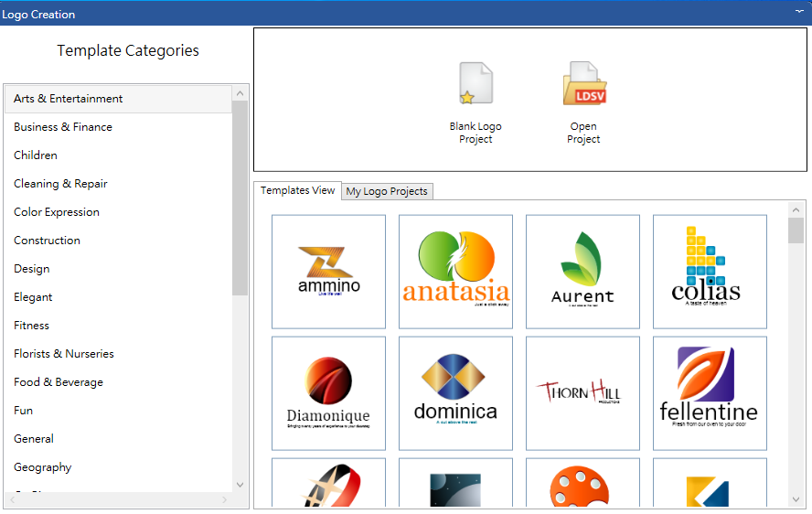Select the dominica logo template
The image size is (812, 514).
[x=455, y=393]
